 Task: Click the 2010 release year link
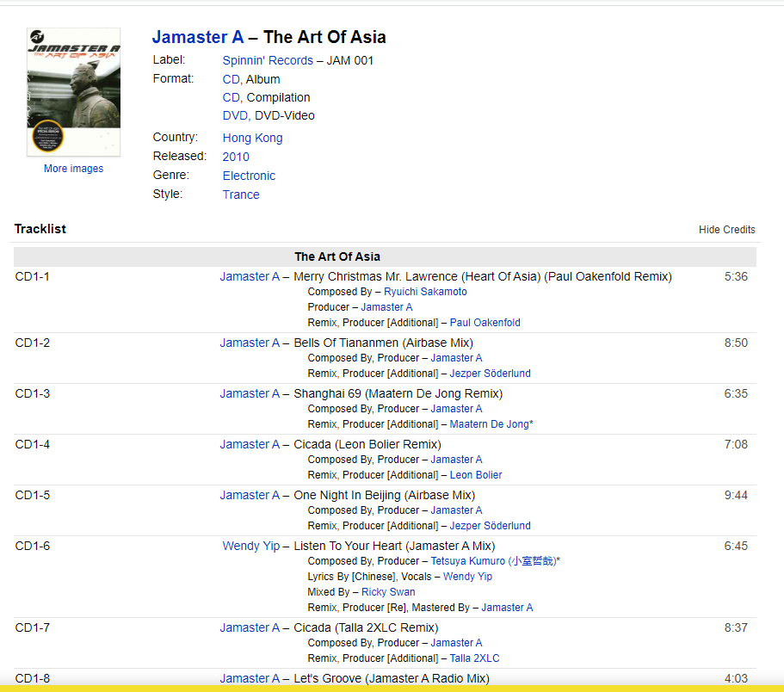236,157
